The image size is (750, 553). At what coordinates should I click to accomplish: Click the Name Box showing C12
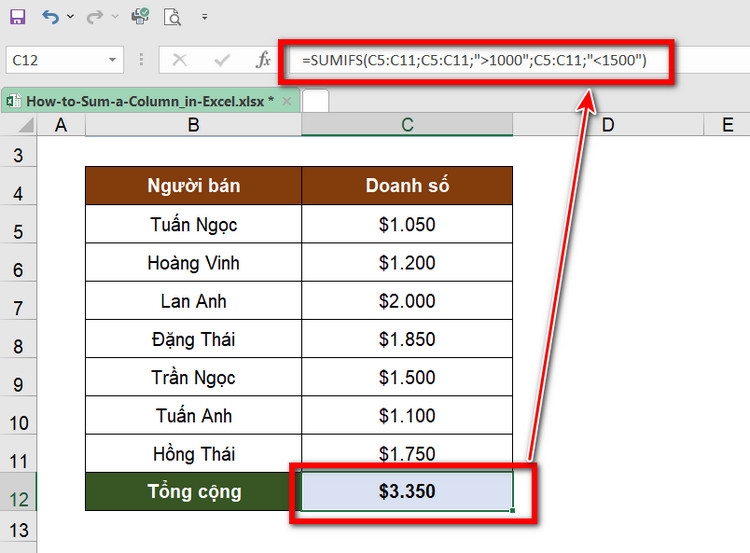pyautogui.click(x=55, y=60)
